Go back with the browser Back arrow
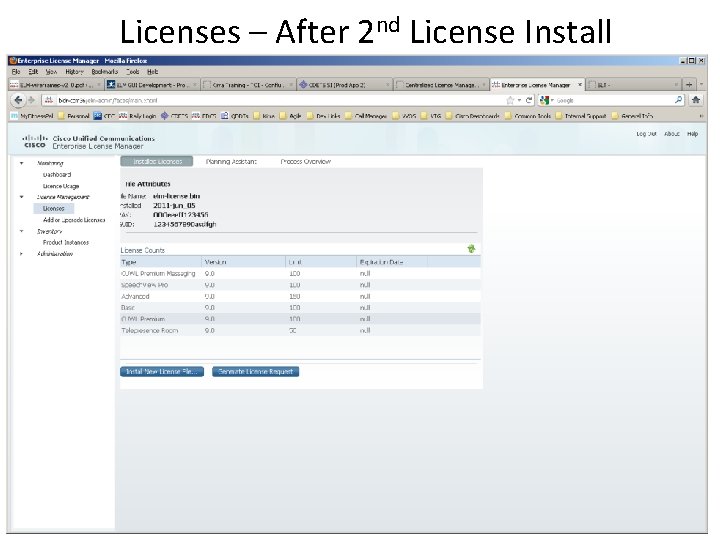Screen dimensions: 720x540 pyautogui.click(x=18, y=100)
